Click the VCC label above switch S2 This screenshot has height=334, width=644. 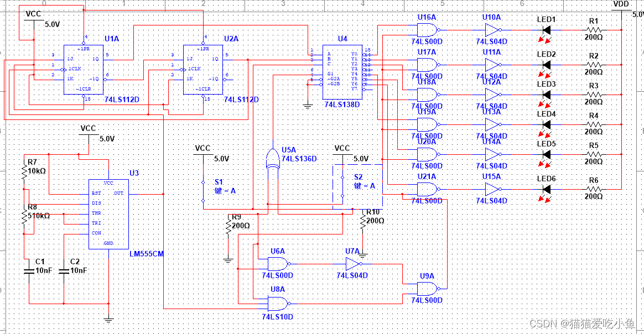(342, 149)
